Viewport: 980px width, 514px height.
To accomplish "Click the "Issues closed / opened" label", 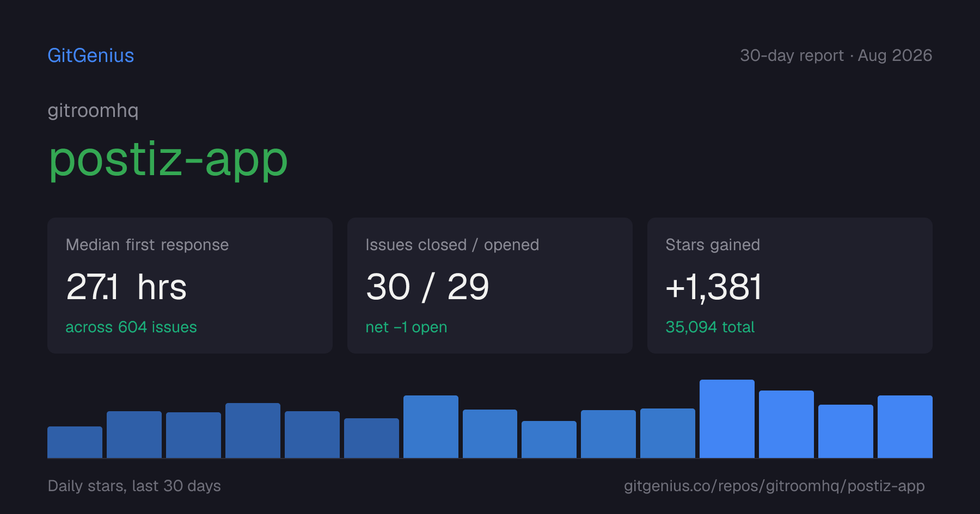I will coord(452,245).
